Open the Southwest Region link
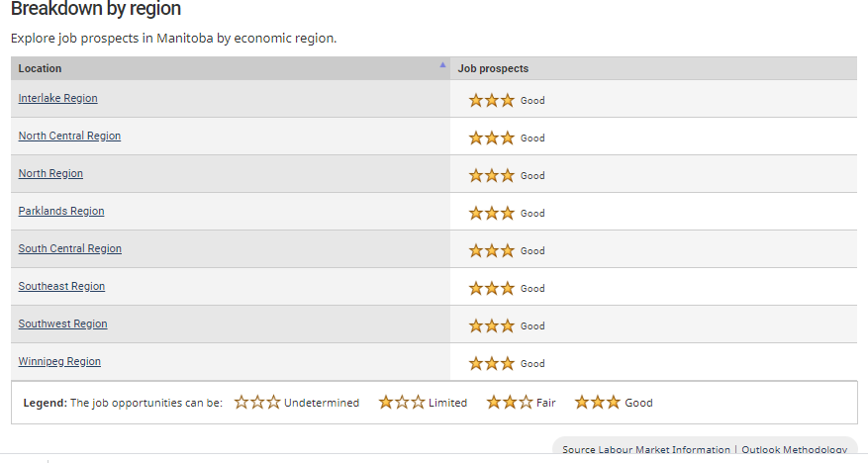The height and width of the screenshot is (463, 868). [62, 324]
